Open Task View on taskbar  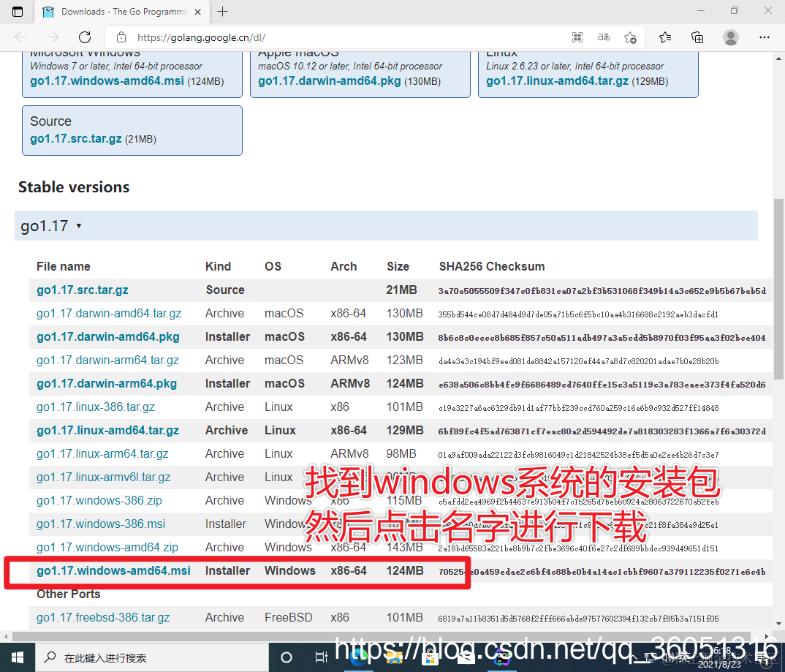point(321,657)
